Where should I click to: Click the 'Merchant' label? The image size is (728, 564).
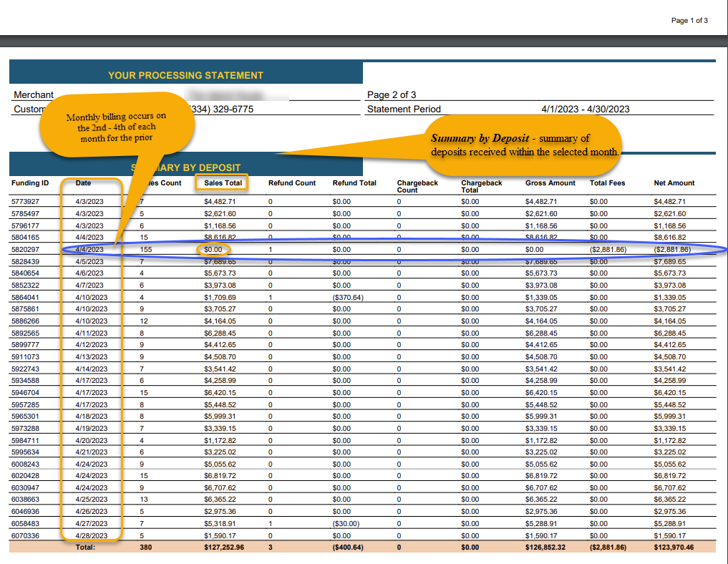click(x=34, y=94)
